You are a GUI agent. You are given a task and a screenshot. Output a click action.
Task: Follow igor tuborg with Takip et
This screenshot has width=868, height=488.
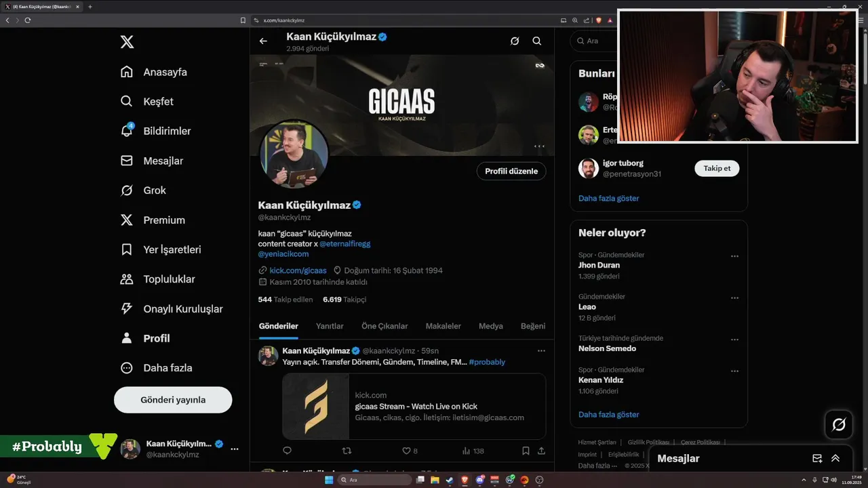(717, 168)
